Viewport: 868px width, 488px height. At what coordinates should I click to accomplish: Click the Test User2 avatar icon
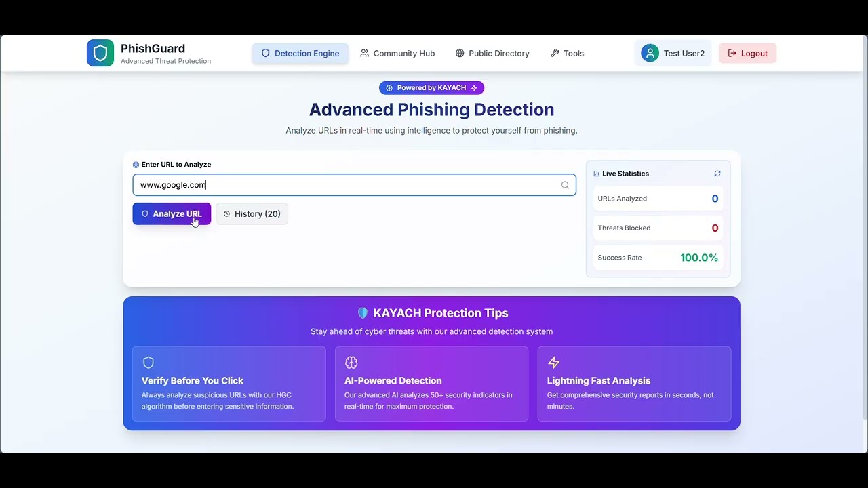tap(650, 53)
